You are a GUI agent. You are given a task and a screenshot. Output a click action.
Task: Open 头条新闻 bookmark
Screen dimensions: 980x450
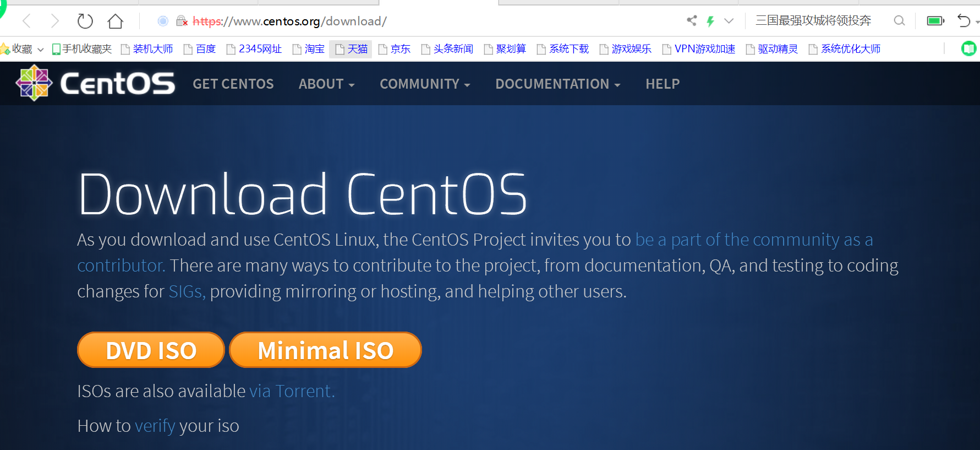447,49
